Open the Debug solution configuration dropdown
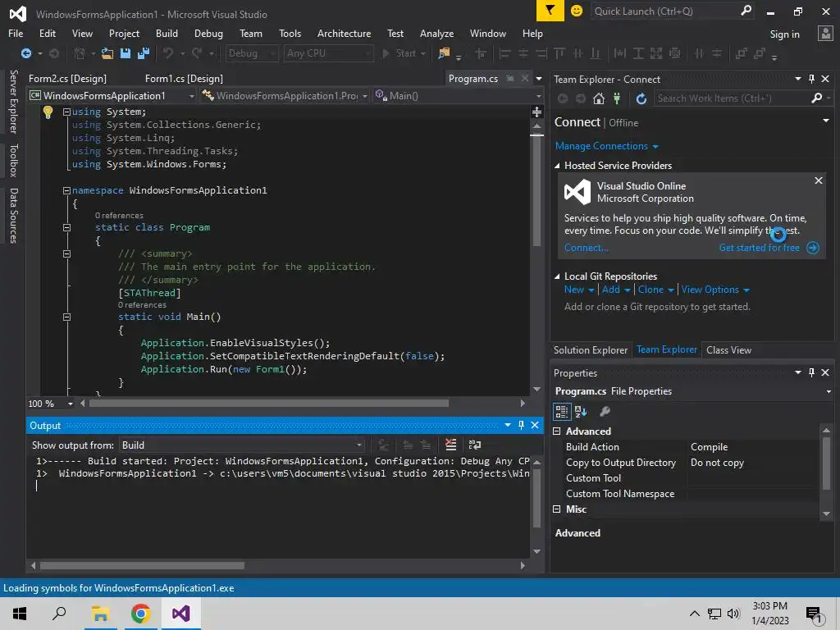 251,53
